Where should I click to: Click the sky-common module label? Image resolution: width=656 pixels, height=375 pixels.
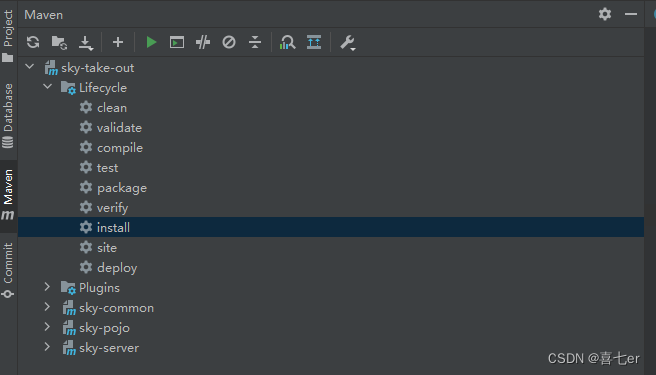(116, 308)
